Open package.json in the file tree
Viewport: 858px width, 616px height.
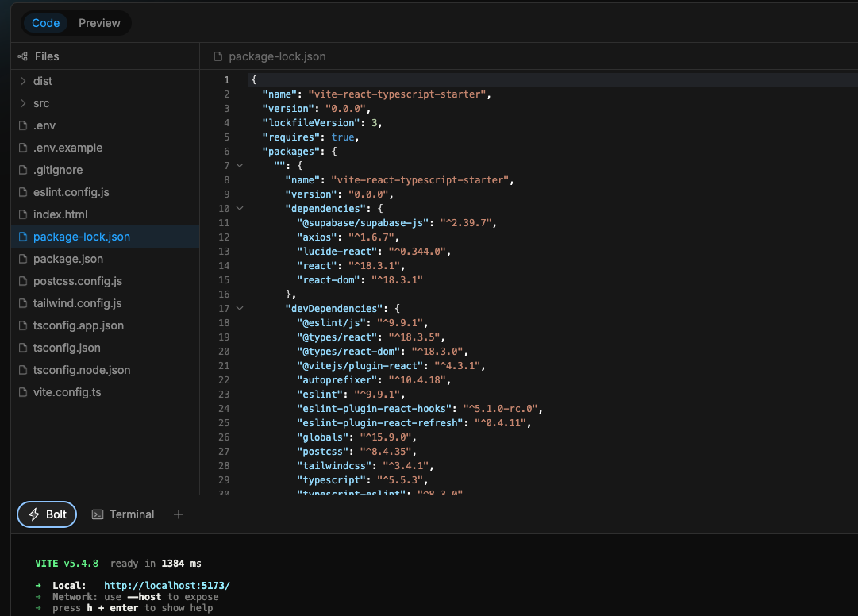pyautogui.click(x=68, y=259)
